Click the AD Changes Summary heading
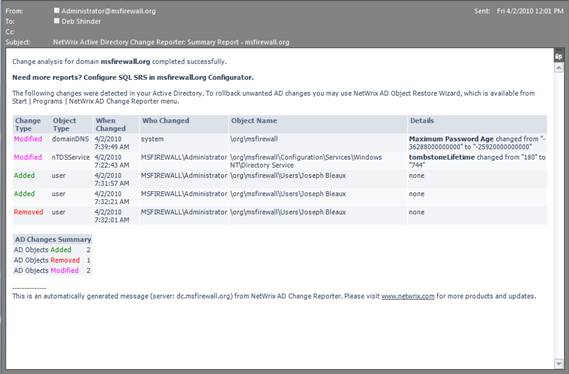This screenshot has height=374, width=569. [53, 239]
